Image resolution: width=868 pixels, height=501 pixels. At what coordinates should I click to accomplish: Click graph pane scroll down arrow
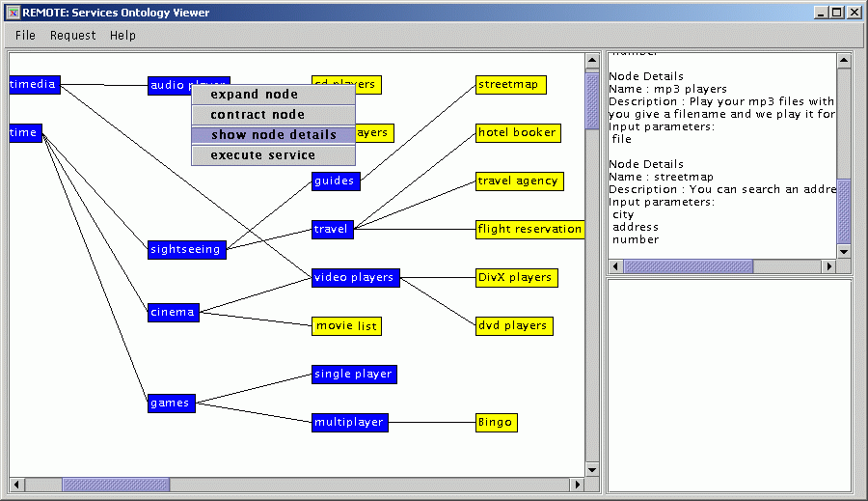[x=592, y=470]
